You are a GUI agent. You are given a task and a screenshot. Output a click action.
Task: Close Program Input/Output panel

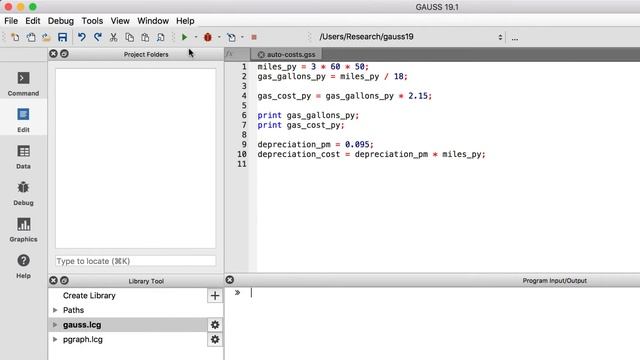point(230,280)
